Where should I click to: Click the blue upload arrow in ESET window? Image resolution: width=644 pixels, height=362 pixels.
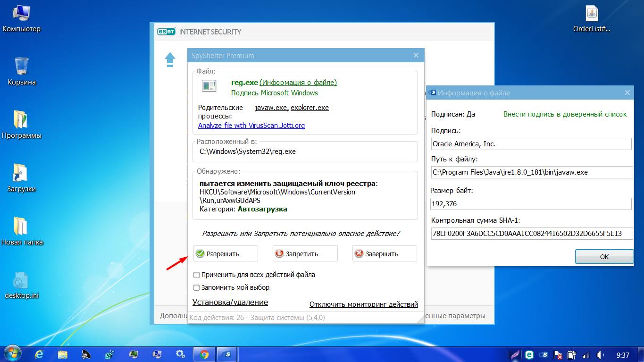click(x=170, y=59)
